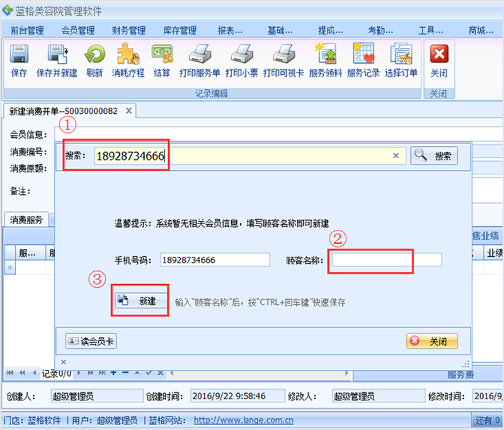
Task: Click the 新建 create button
Action: [x=141, y=301]
